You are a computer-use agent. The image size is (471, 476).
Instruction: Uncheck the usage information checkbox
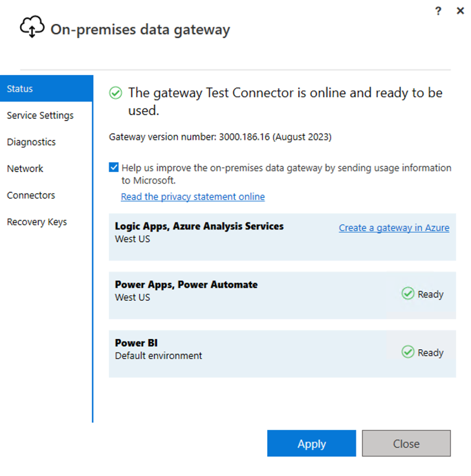tap(114, 168)
